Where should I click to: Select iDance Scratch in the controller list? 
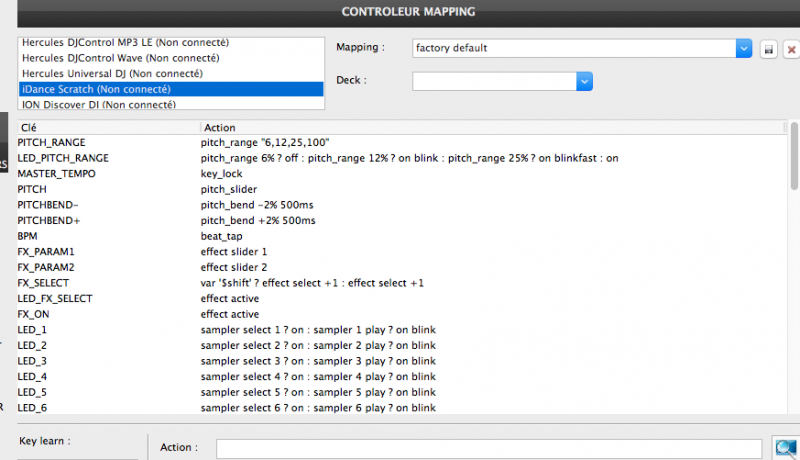[x=171, y=89]
